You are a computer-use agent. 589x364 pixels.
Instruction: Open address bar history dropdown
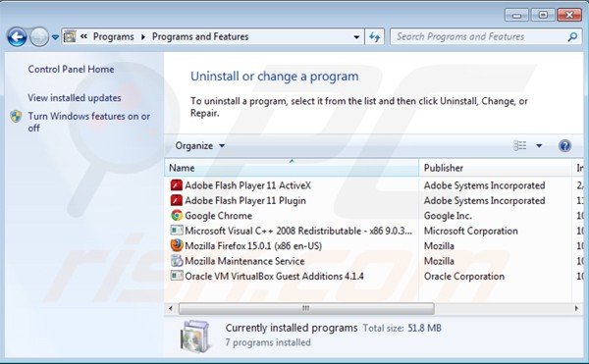pos(356,36)
